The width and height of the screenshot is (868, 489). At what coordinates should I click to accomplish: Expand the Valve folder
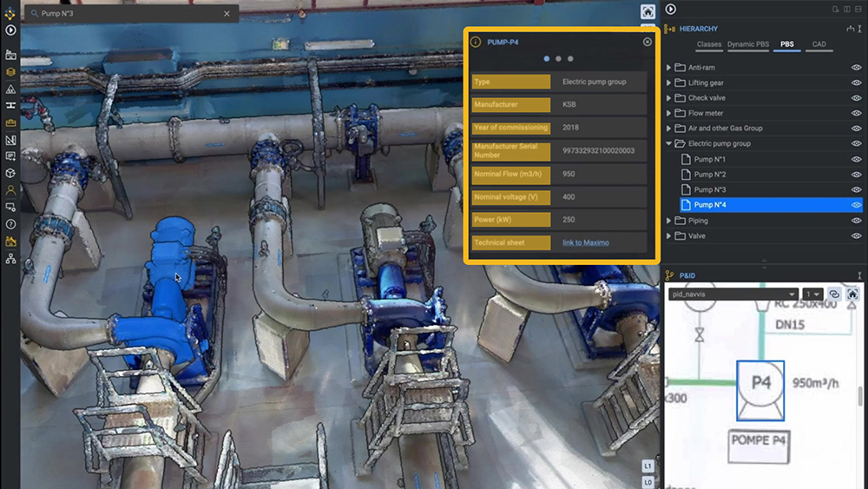(x=669, y=235)
